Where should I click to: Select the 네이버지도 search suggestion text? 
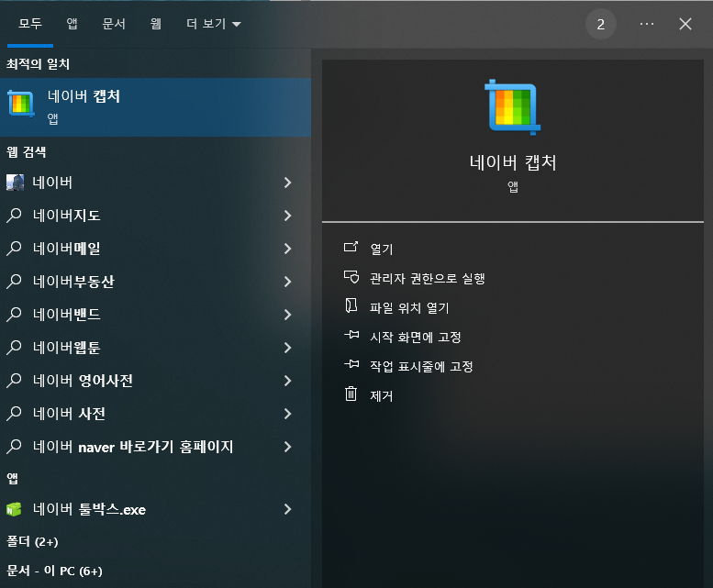click(x=66, y=216)
